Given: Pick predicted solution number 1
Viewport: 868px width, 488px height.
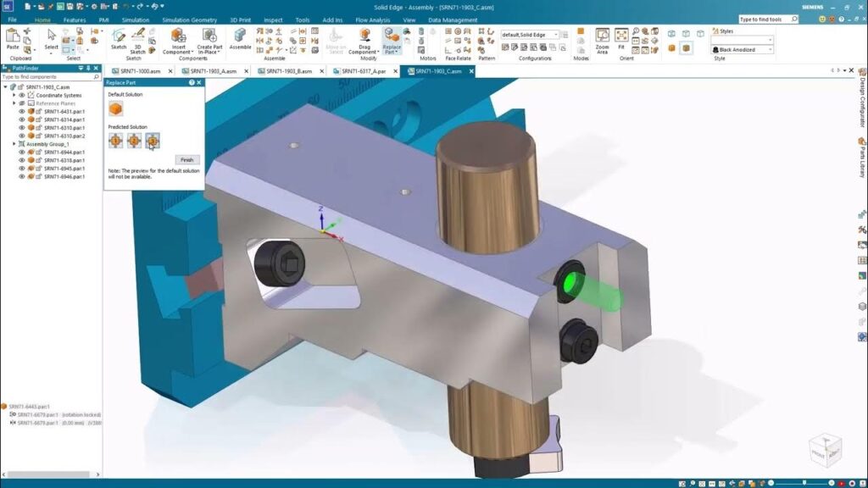Looking at the screenshot, I should (115, 141).
